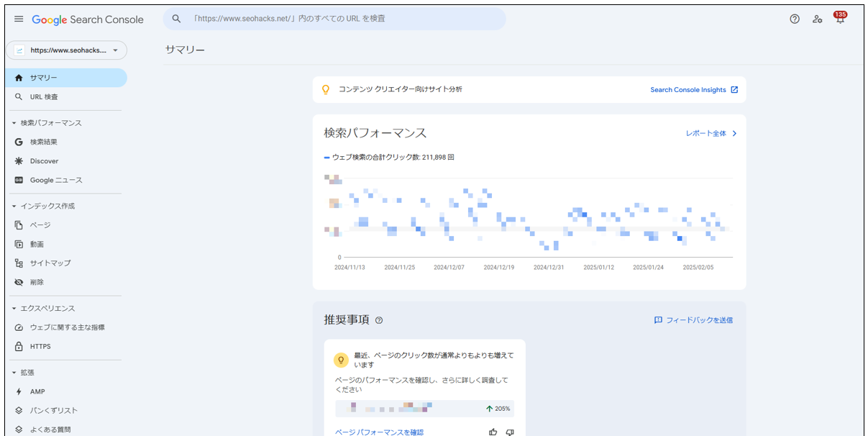Click the help icon next to 推奨事項

(x=379, y=320)
